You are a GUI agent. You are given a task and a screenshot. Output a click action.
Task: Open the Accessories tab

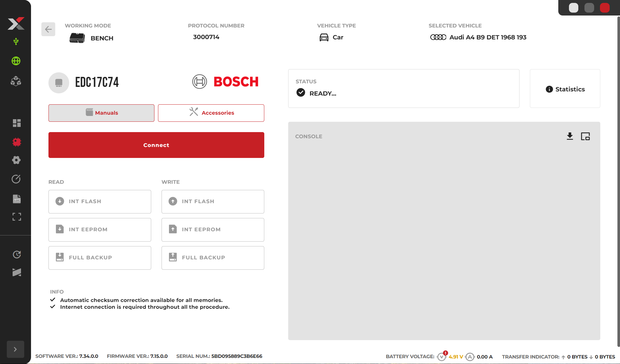point(211,113)
